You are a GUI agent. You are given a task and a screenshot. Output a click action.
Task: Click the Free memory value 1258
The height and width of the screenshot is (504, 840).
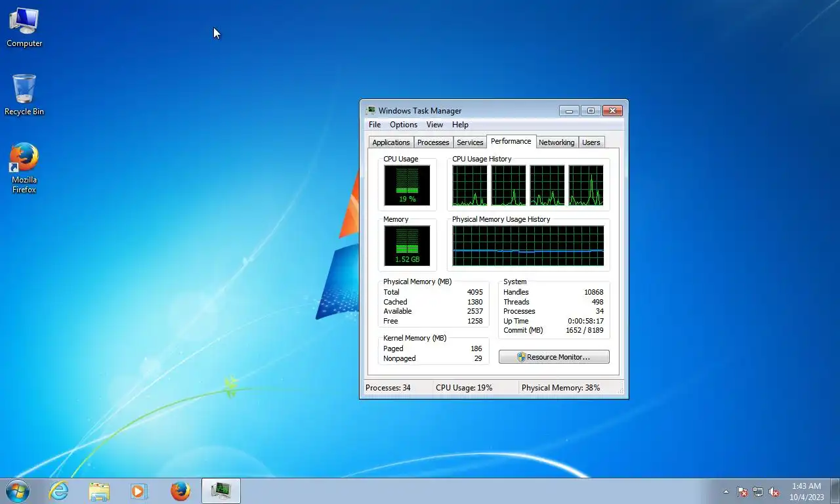point(474,321)
